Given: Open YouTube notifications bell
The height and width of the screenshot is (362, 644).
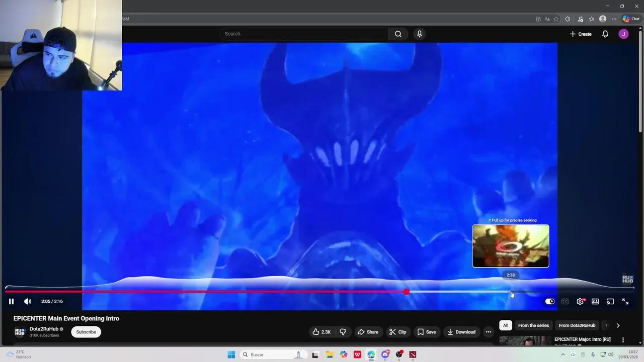Looking at the screenshot, I should coord(605,34).
